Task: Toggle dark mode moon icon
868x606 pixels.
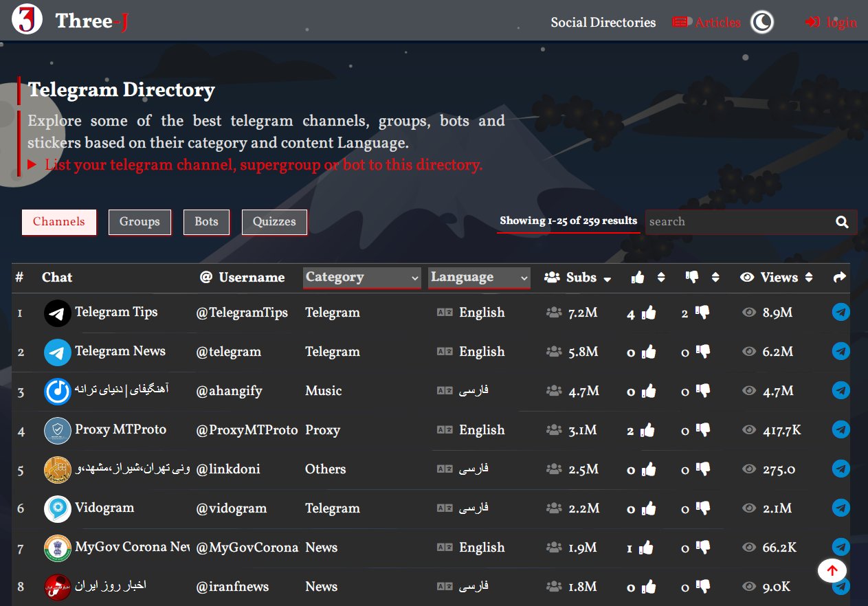Action: click(761, 22)
